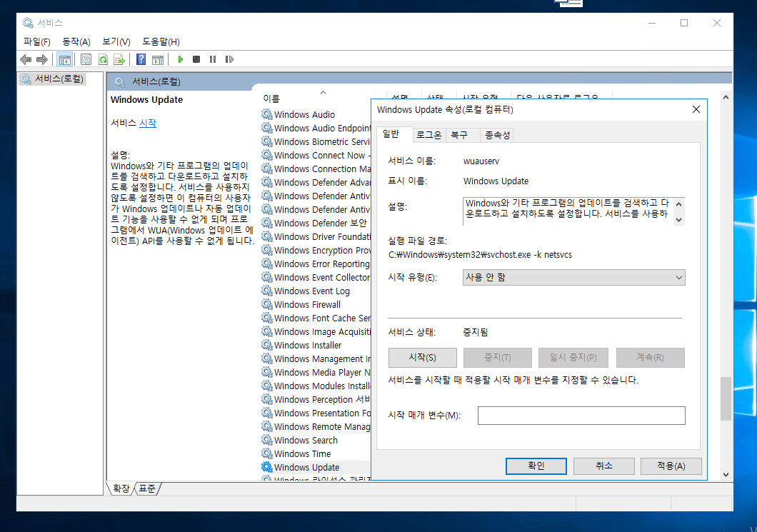The height and width of the screenshot is (532, 757).
Task: Open 파일(F) menu
Action: click(37, 42)
